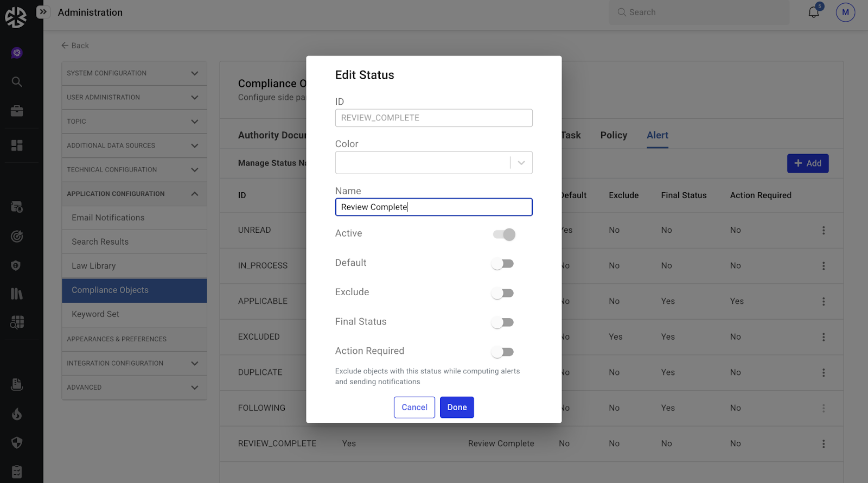Open kebab menu for REVIEW_COMPLETE row

[823, 444]
